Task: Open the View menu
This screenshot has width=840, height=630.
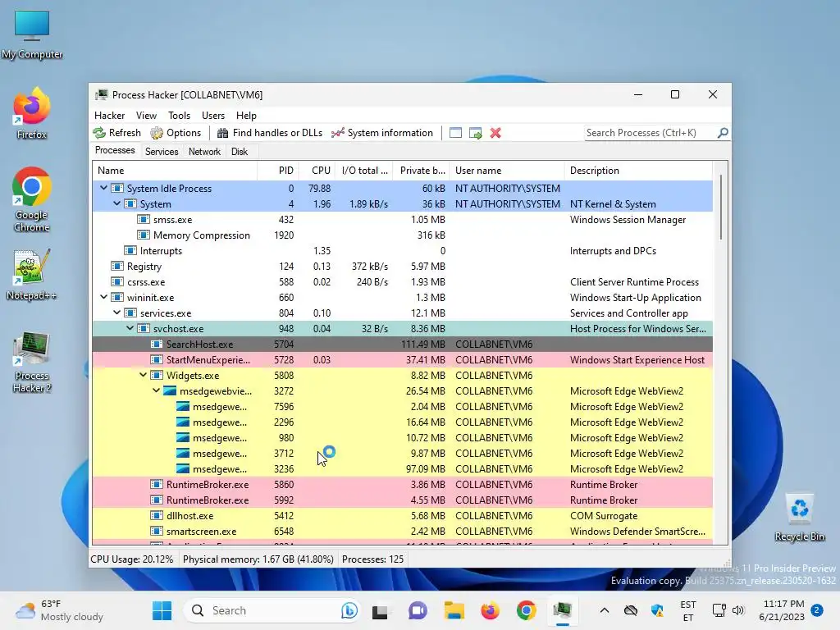Action: tap(146, 116)
